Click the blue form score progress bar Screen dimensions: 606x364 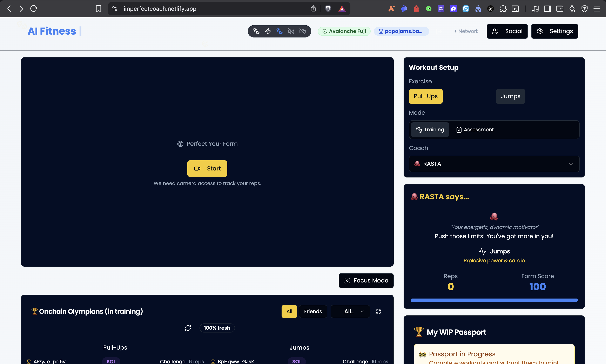coord(494,300)
